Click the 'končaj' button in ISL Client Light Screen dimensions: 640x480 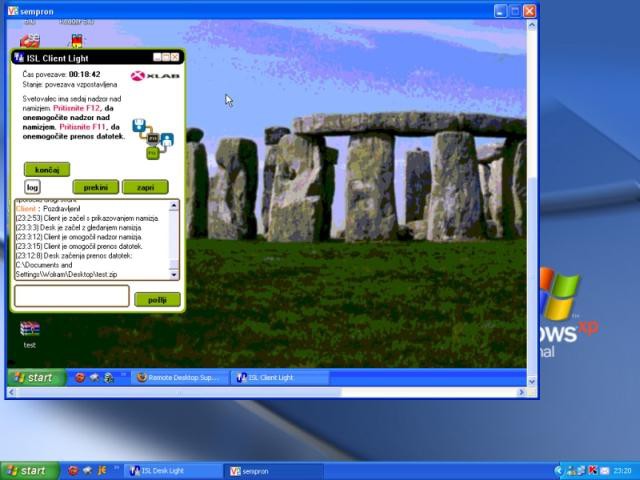[47, 169]
